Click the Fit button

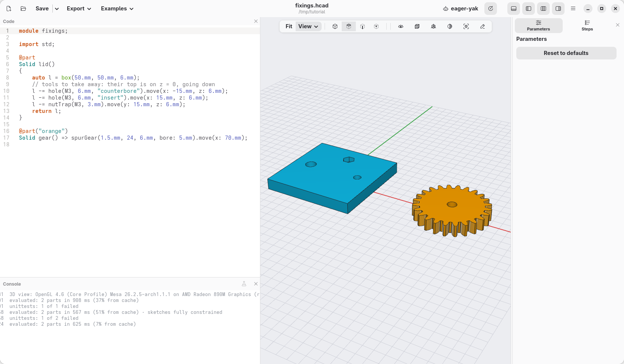pos(289,26)
